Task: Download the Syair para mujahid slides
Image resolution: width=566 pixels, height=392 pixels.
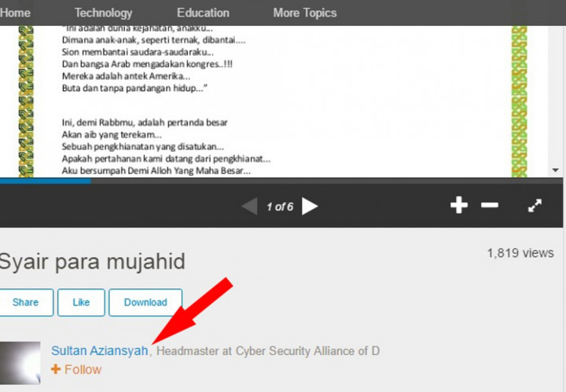Action: pos(145,302)
